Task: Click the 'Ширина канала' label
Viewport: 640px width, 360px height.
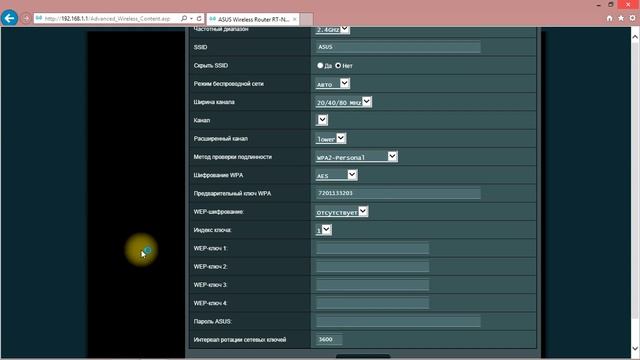Action: pos(214,102)
